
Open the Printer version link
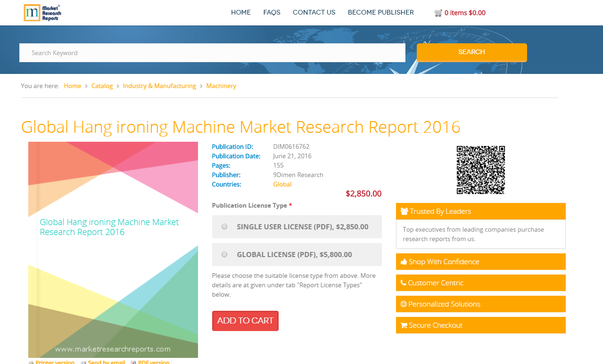point(55,363)
